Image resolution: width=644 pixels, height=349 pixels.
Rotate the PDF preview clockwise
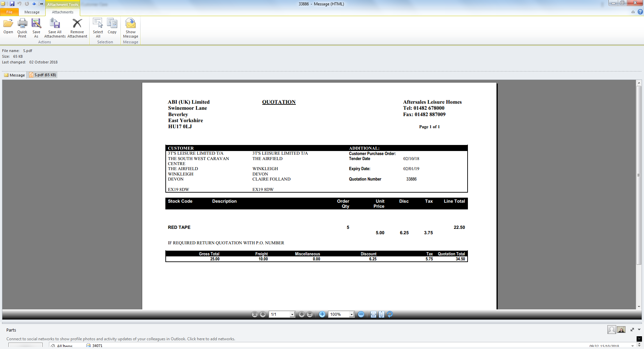390,314
